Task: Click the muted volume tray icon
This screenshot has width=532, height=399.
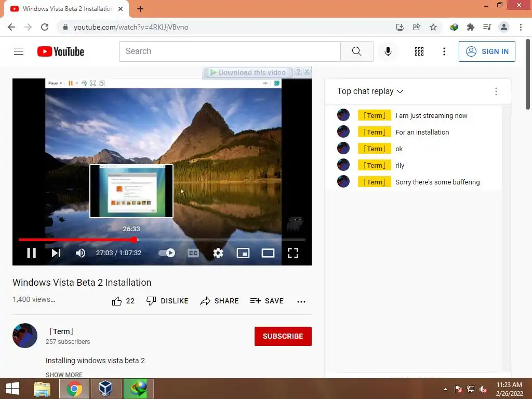Action: [483, 389]
